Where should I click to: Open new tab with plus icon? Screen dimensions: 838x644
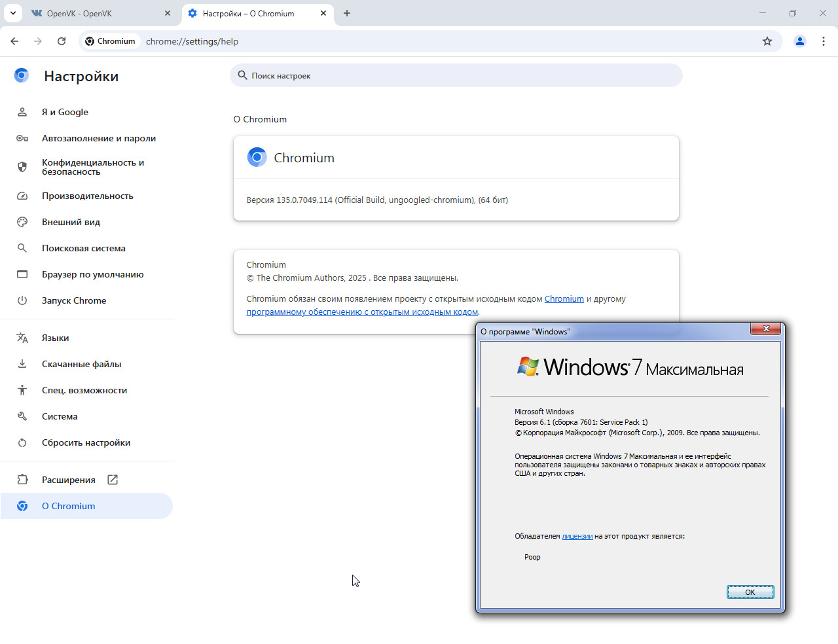(x=347, y=13)
